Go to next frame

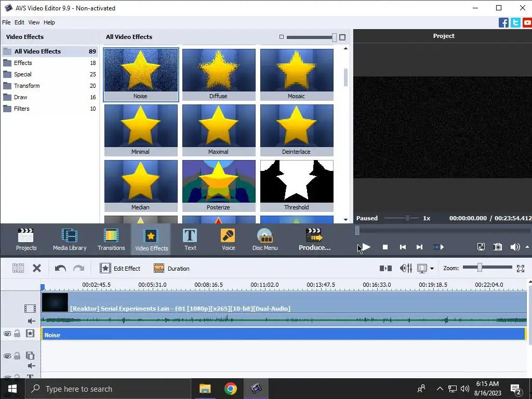pyautogui.click(x=420, y=247)
